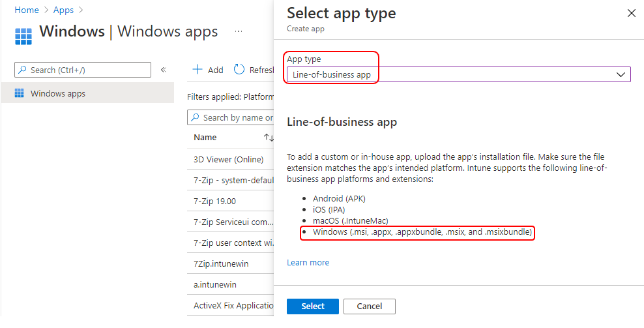Collapse the sidebar with double chevron

163,70
